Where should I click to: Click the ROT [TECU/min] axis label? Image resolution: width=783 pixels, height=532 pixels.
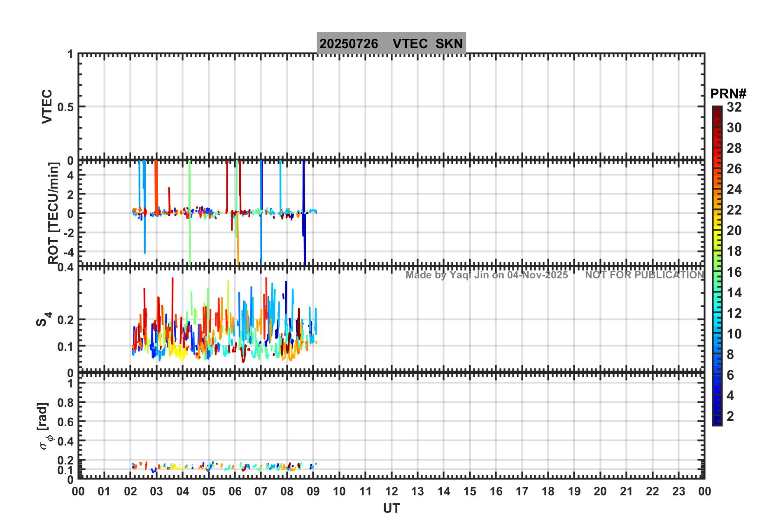pyautogui.click(x=54, y=213)
